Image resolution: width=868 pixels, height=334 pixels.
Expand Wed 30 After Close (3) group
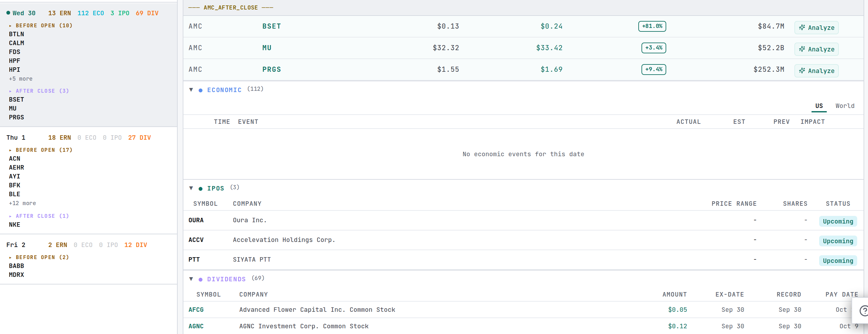39,91
